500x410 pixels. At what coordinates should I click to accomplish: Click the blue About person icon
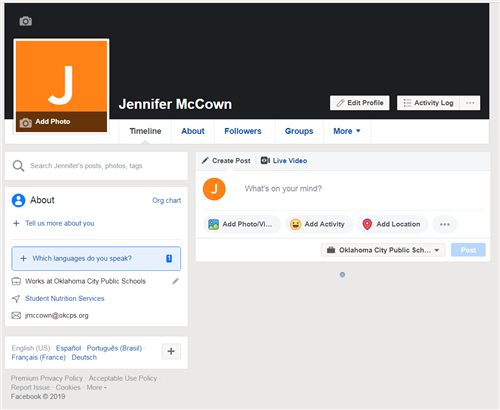pos(18,200)
